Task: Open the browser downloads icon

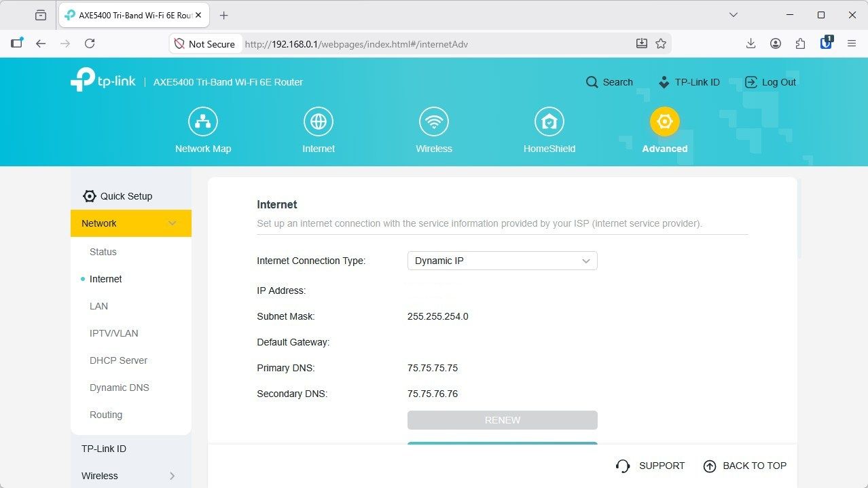Action: tap(751, 43)
